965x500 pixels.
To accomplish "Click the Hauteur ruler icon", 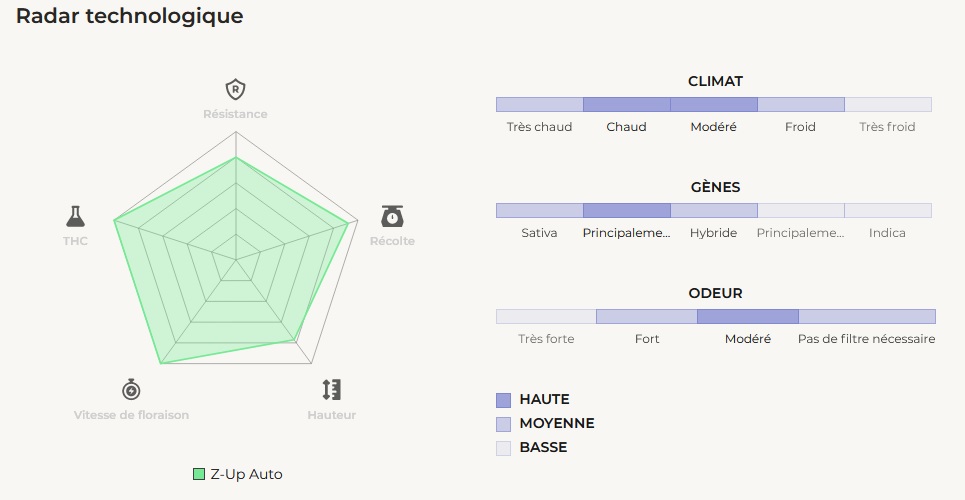I will click(331, 389).
